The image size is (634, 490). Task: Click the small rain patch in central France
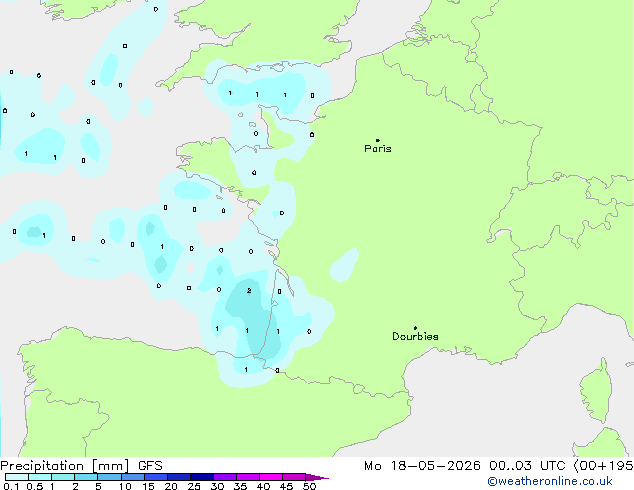click(344, 265)
